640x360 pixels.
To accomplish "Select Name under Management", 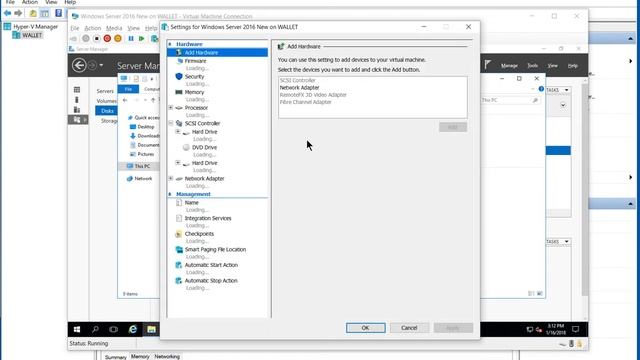I will (x=191, y=202).
